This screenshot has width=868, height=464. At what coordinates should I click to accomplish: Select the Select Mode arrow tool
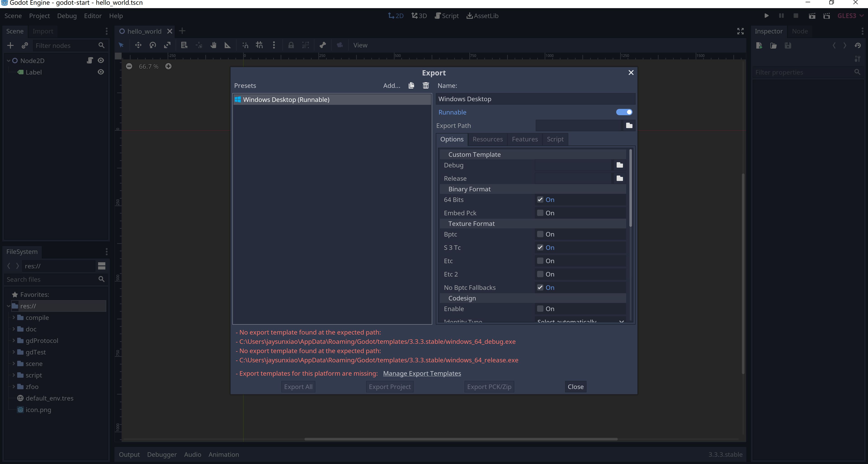(121, 45)
